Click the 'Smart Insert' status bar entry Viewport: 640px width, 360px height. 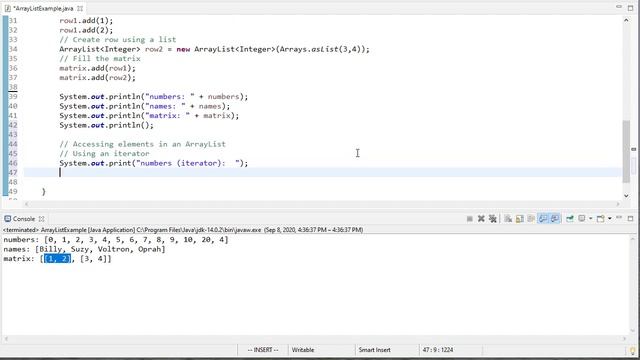point(374,350)
